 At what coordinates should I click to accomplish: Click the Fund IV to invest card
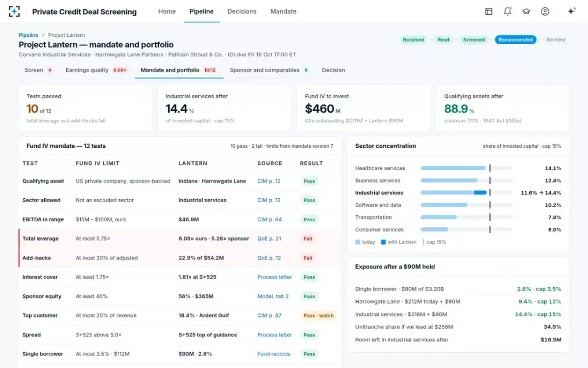[364, 108]
